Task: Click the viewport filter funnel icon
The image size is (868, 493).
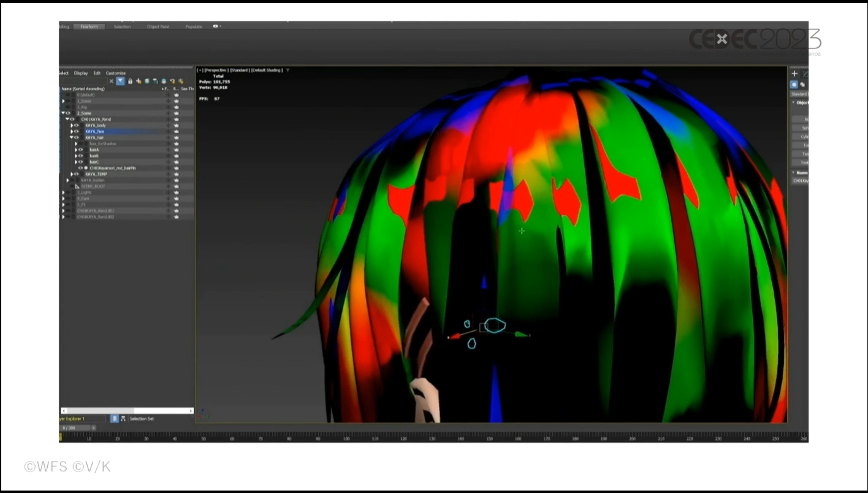Action: tap(287, 70)
